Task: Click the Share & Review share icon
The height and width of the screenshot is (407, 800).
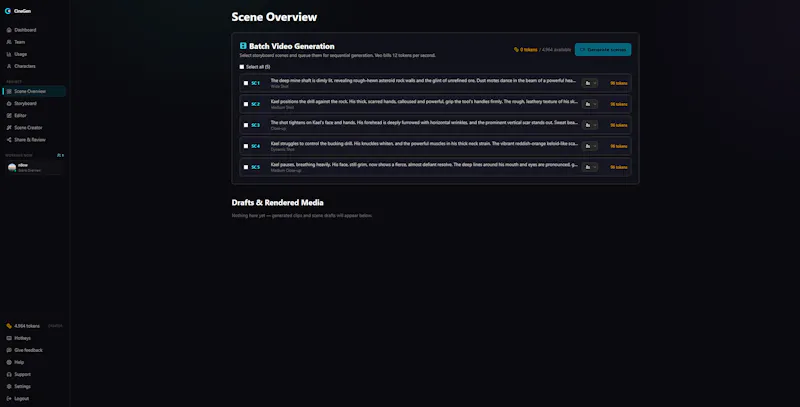Action: point(9,140)
